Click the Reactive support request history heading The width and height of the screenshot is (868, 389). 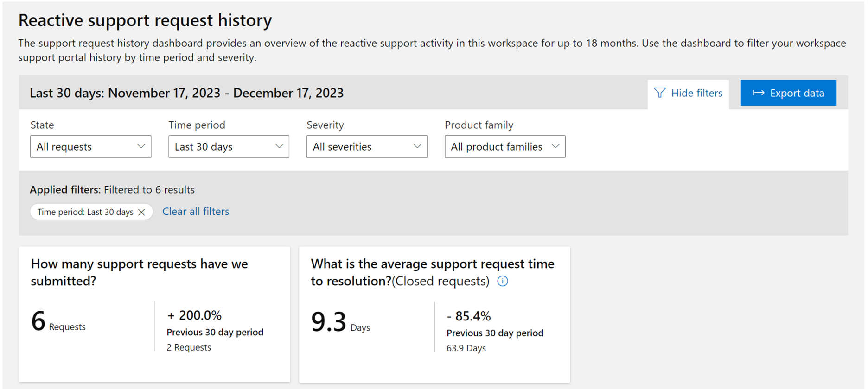click(x=145, y=20)
